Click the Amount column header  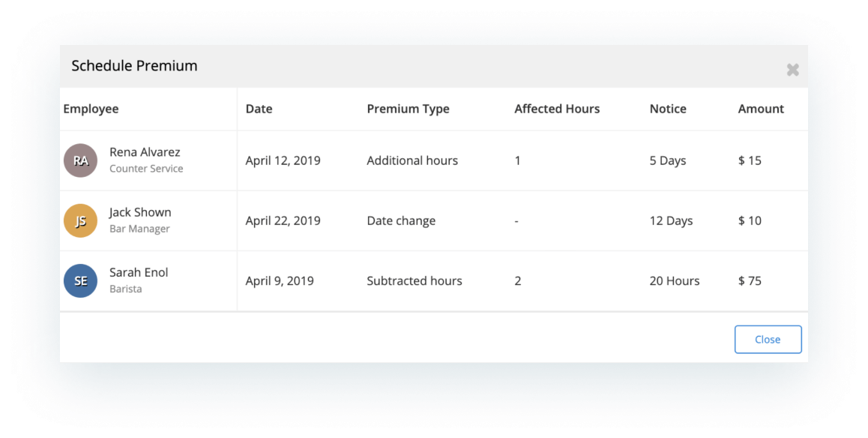coord(761,109)
